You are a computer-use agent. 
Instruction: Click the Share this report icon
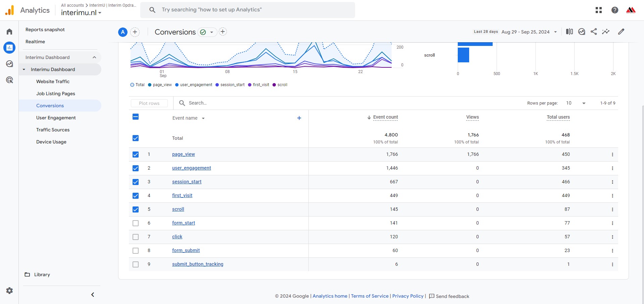pyautogui.click(x=594, y=32)
